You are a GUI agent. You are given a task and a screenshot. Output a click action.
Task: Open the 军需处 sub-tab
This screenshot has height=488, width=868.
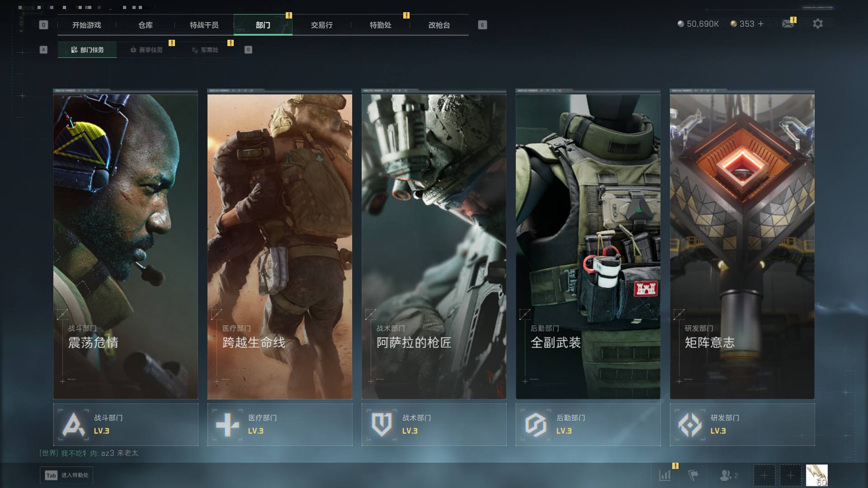[x=205, y=50]
